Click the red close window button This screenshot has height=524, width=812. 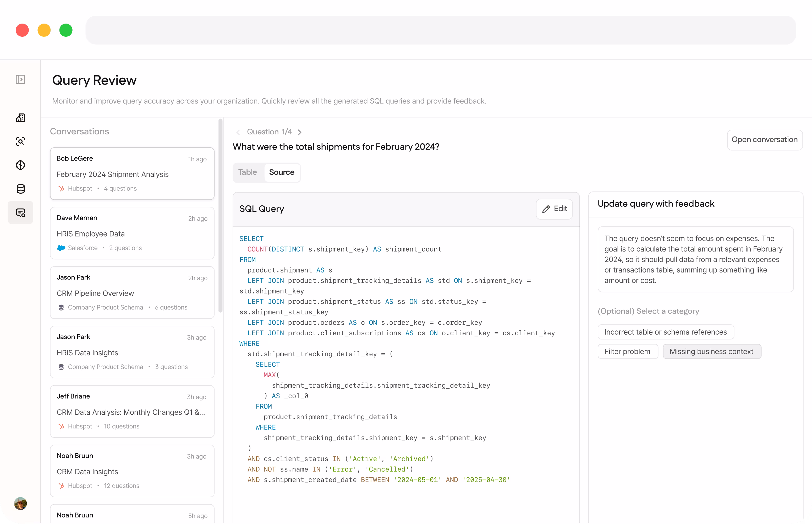[22, 30]
